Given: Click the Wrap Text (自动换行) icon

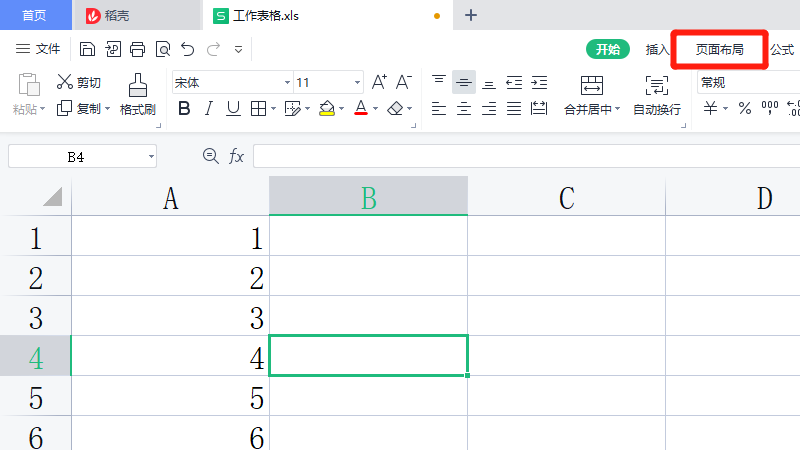Looking at the screenshot, I should pos(657,94).
